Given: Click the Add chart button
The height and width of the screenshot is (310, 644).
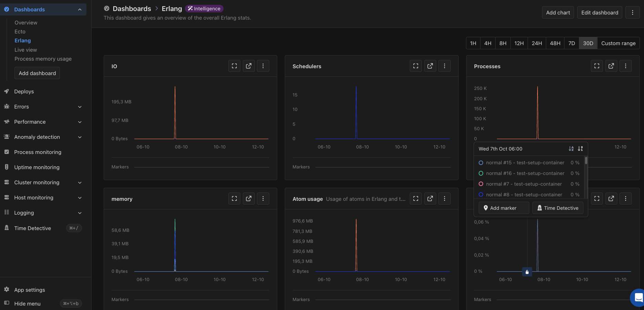Looking at the screenshot, I should point(558,12).
